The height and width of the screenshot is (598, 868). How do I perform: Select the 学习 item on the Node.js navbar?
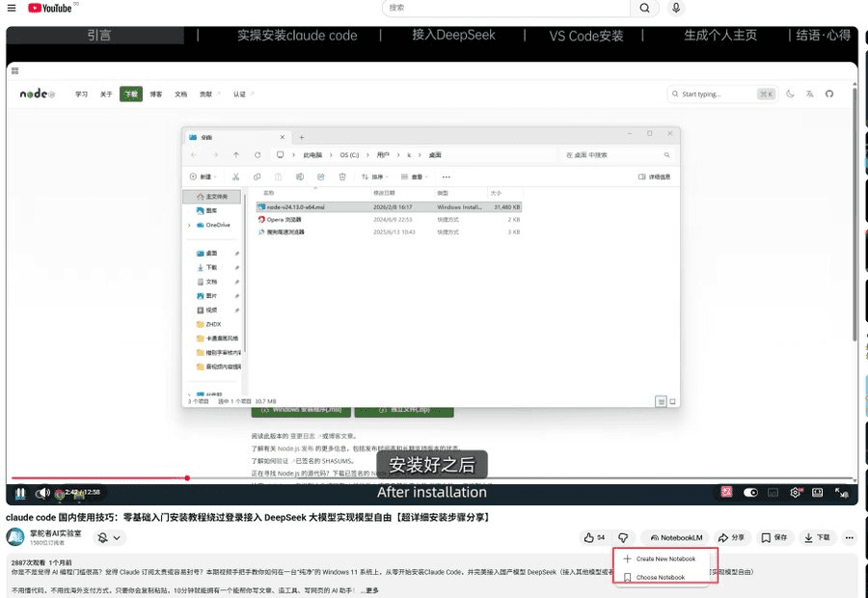point(81,95)
